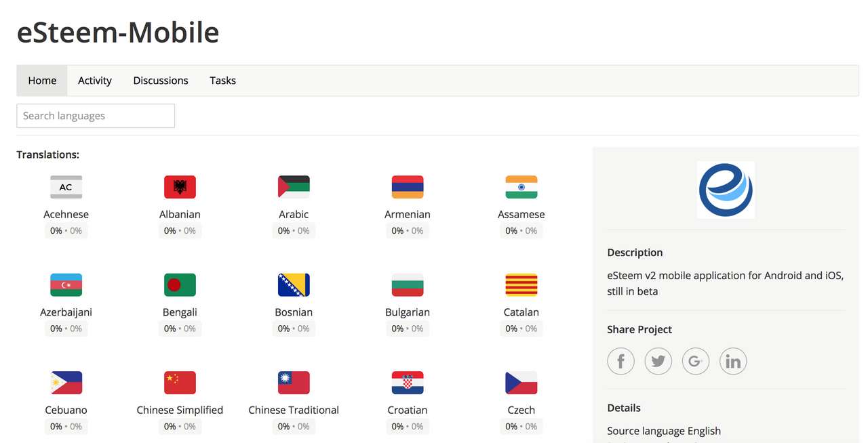
Task: Choose the Bulgarian flag icon
Action: (x=408, y=285)
